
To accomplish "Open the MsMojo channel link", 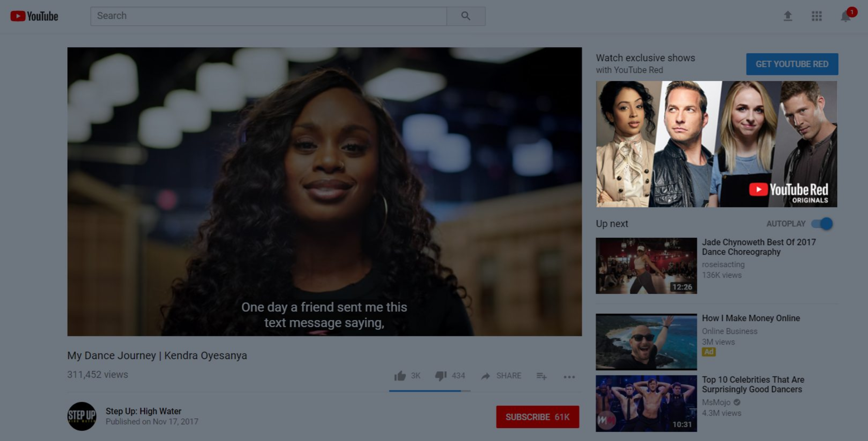I will click(x=716, y=402).
